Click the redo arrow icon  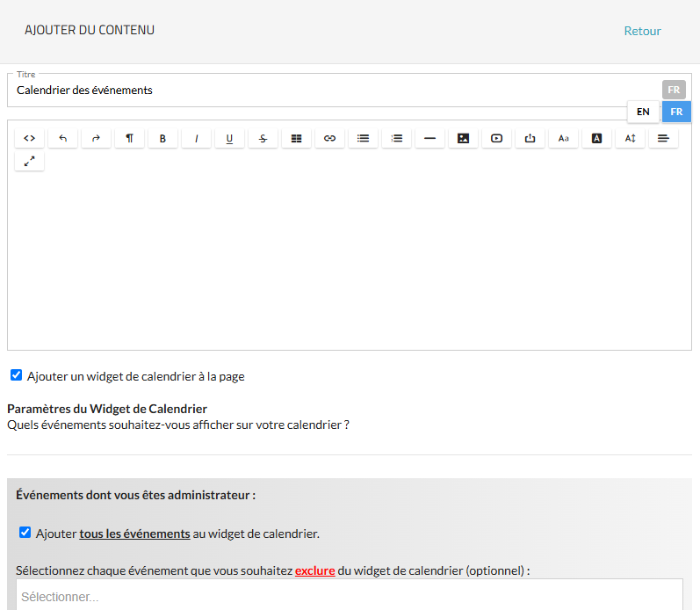(96, 138)
